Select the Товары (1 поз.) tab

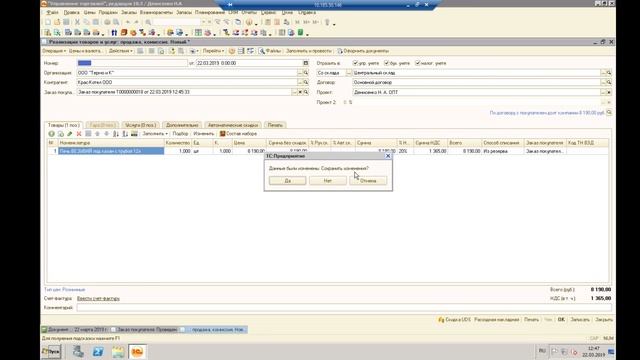pyautogui.click(x=63, y=125)
